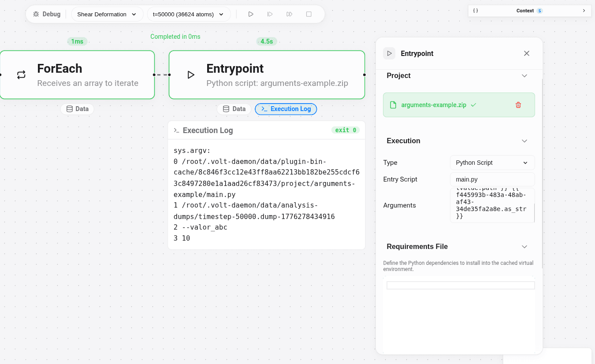The height and width of the screenshot is (364, 595).
Task: Click the database icon on ForEach Data tab
Action: [x=69, y=109]
